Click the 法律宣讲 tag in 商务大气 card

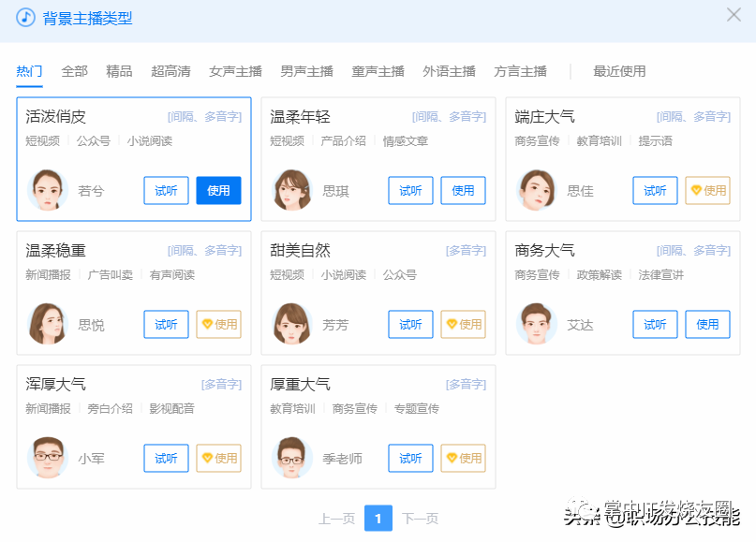click(x=661, y=275)
